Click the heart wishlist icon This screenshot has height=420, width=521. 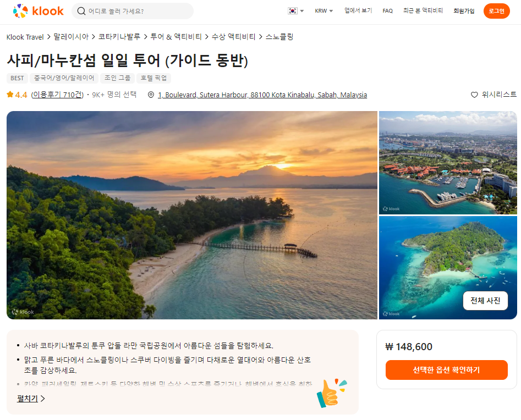point(474,95)
